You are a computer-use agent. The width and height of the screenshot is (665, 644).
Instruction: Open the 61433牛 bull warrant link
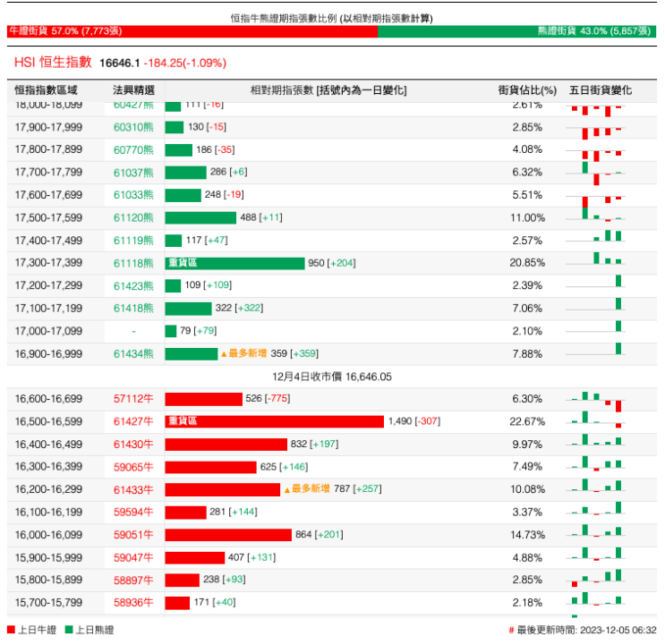[133, 489]
